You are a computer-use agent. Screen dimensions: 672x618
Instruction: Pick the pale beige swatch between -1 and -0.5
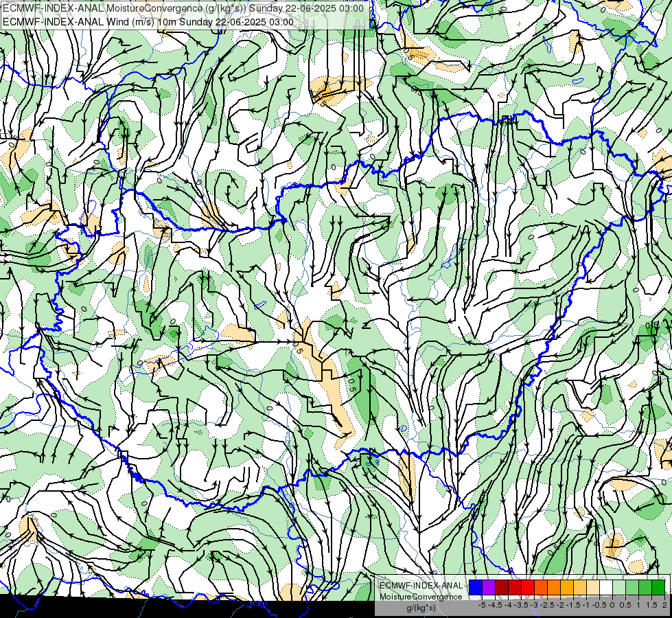click(593, 587)
